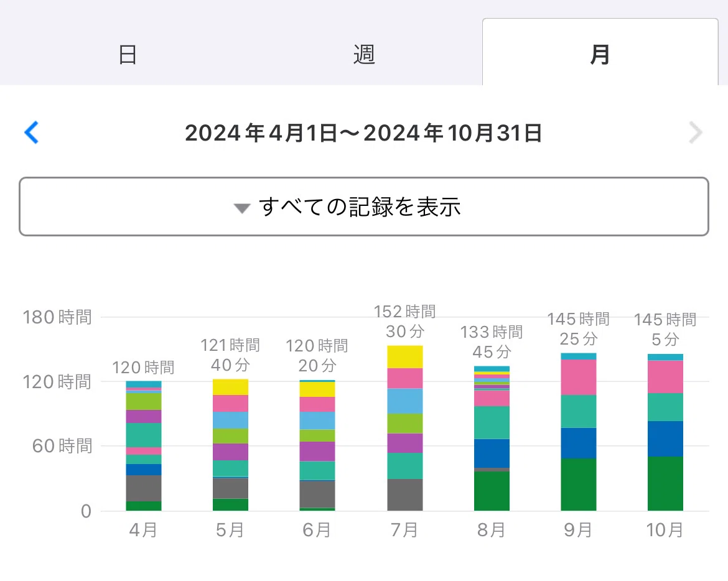This screenshot has height=581, width=728.
Task: Tap the 9月 stacked bar
Action: click(x=579, y=432)
